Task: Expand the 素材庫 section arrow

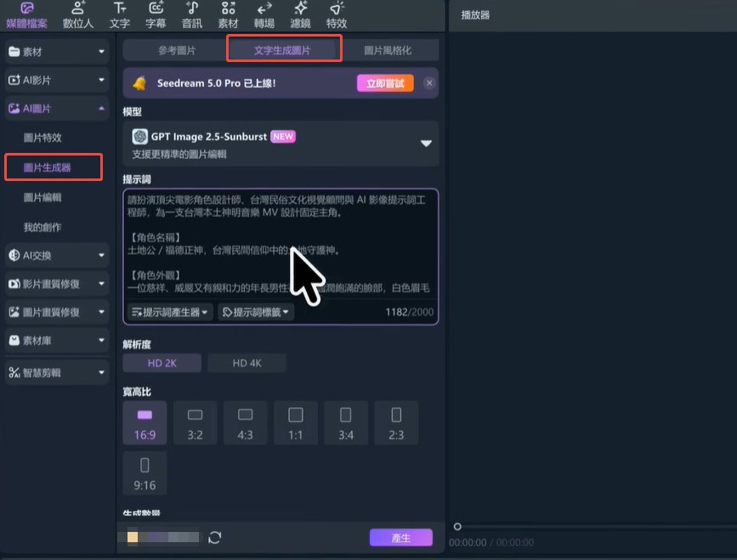Action: 101,340
